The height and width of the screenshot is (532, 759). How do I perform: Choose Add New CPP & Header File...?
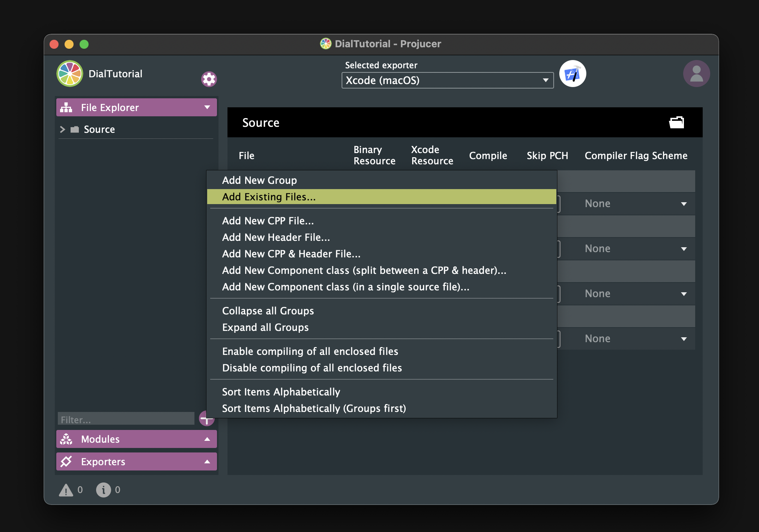coord(382,254)
